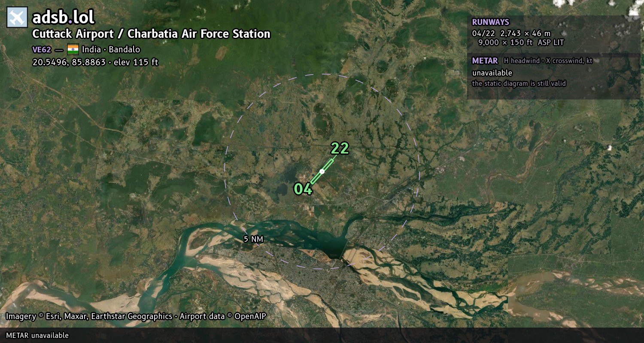Click the VE62 airport code

point(42,49)
